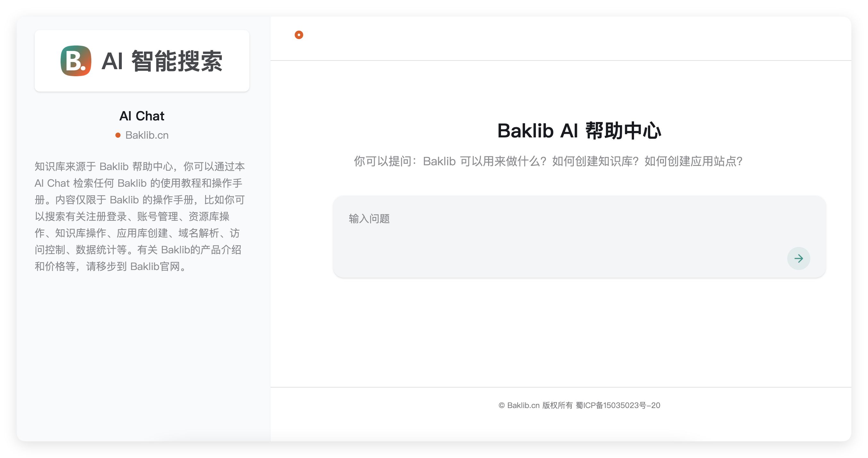Viewport: 868px width, 458px height.
Task: Click the Baklib B logo icon
Action: [76, 61]
